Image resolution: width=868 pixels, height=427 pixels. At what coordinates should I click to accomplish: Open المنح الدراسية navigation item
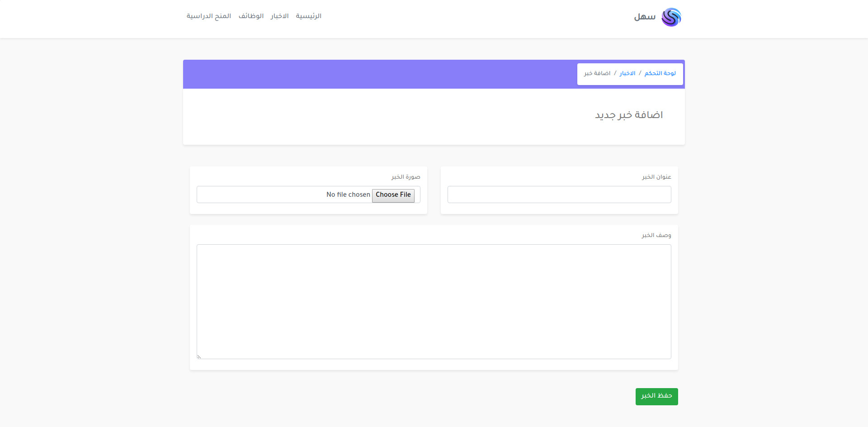209,16
